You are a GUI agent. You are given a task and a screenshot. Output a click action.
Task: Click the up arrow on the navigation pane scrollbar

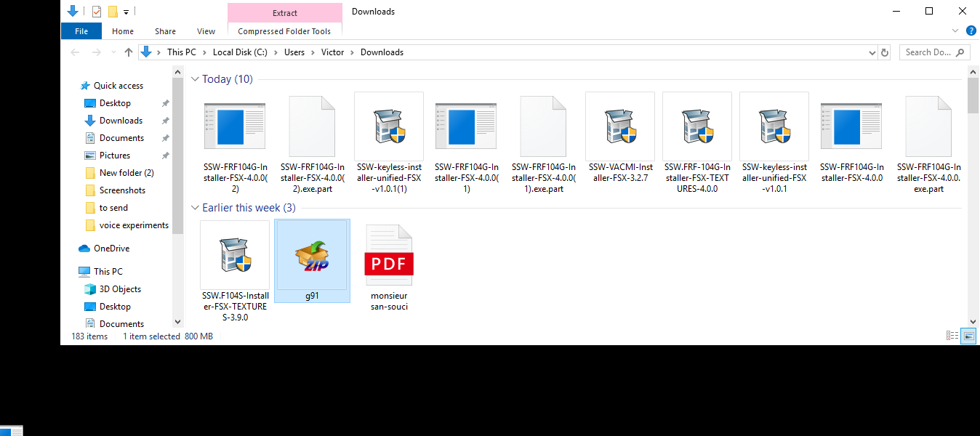pos(178,71)
